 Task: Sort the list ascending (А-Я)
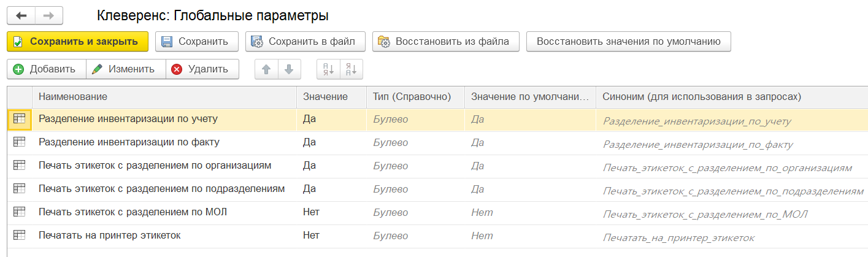pos(328,69)
